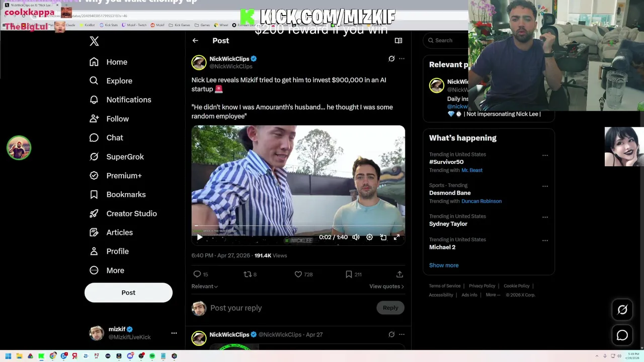The image size is (644, 362).
Task: Click the 191.4K Views count
Action: click(x=271, y=255)
